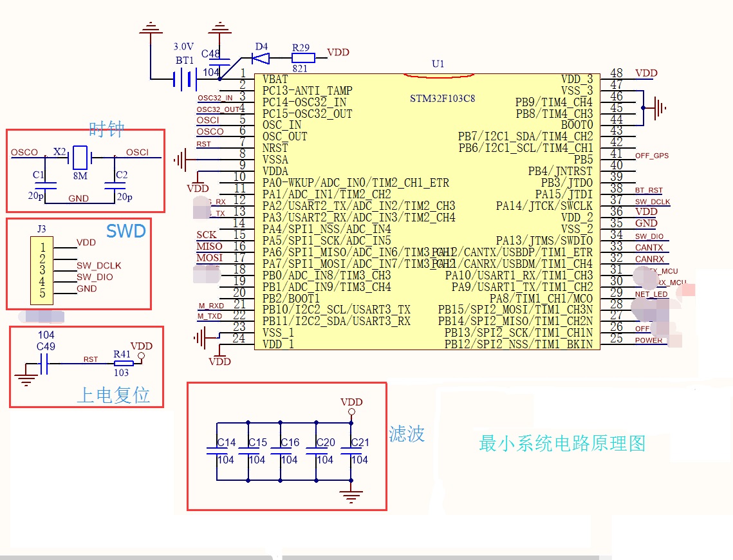The width and height of the screenshot is (733, 560).
Task: Click the BT_RST net label
Action: pyautogui.click(x=649, y=191)
